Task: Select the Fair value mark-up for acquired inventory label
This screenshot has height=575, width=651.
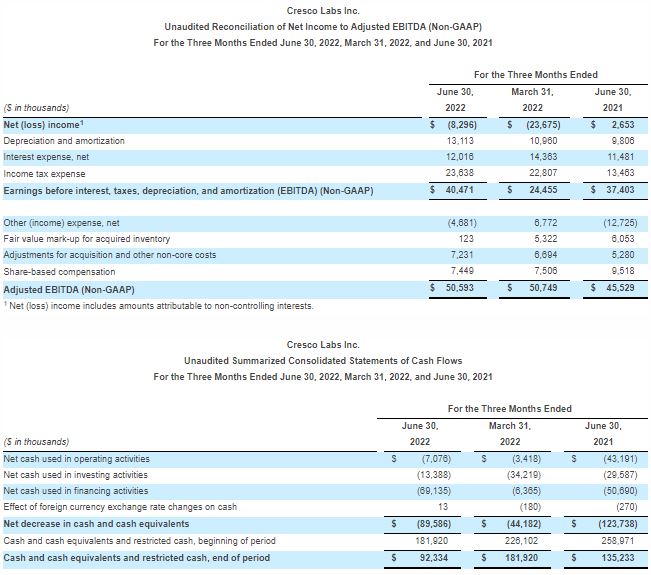Action: tap(87, 239)
